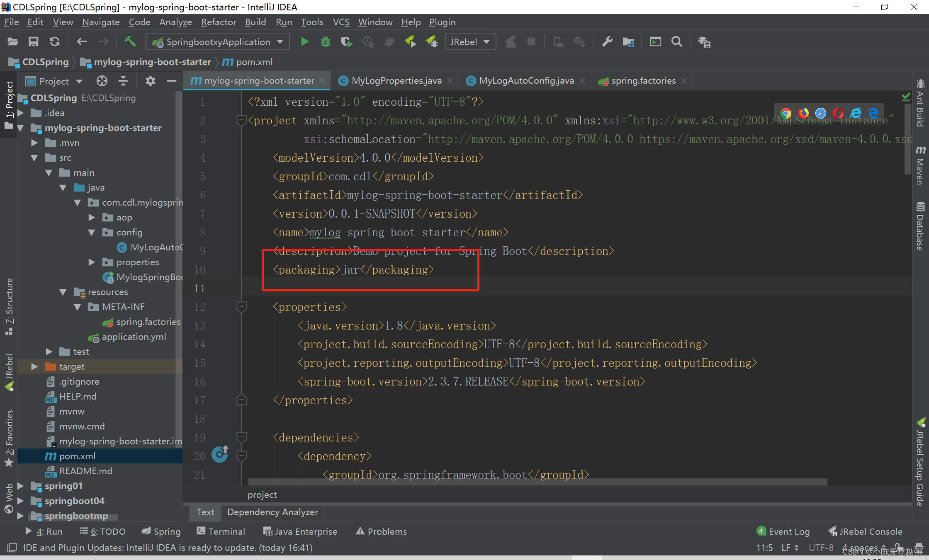Click the Build project hammer icon
Image resolution: width=929 pixels, height=560 pixels.
[130, 42]
